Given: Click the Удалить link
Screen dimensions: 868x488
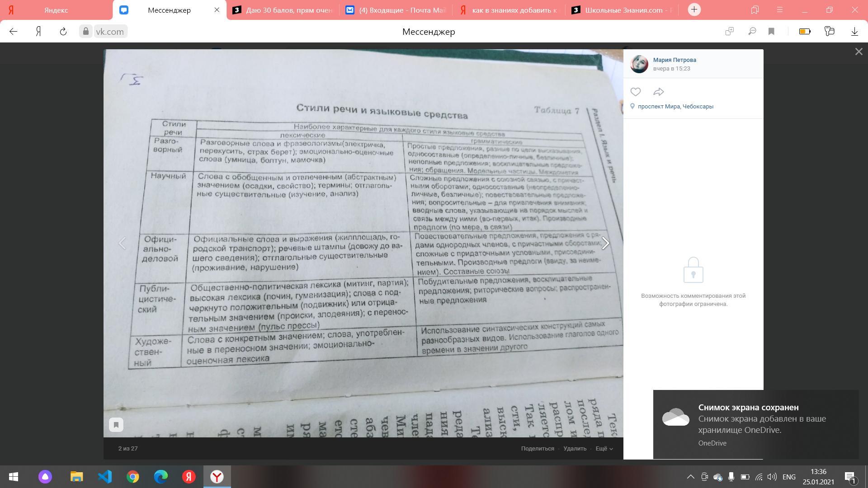Looking at the screenshot, I should (x=575, y=449).
